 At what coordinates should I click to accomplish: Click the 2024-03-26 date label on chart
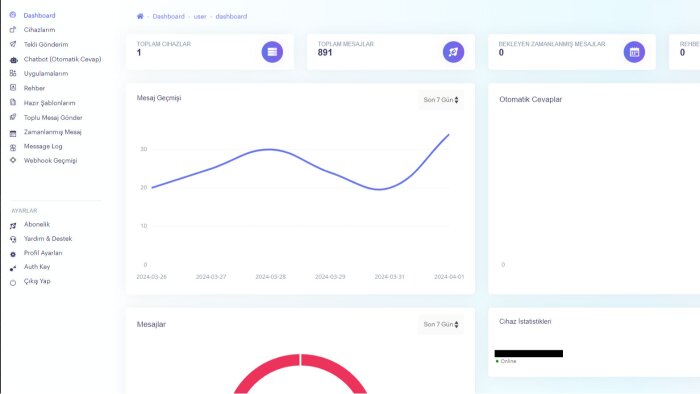pyautogui.click(x=151, y=277)
